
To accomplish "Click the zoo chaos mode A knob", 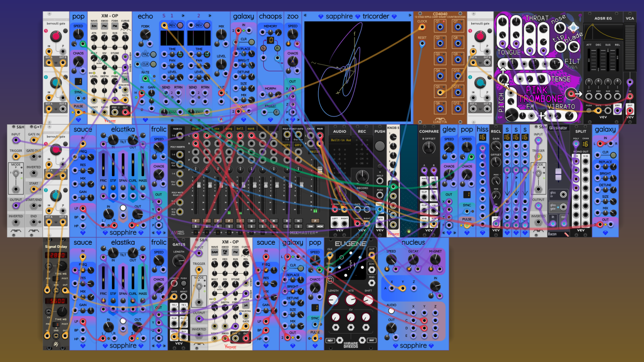I will tap(293, 62).
